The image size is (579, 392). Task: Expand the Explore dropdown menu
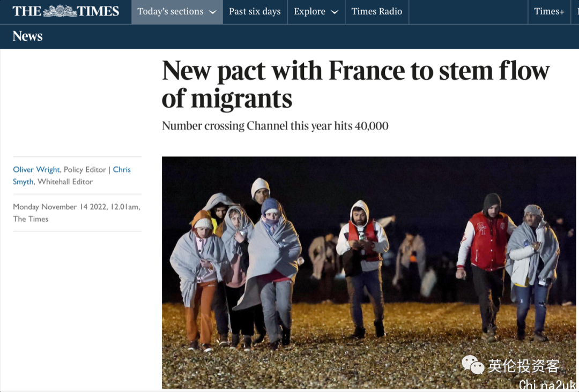[x=316, y=12]
